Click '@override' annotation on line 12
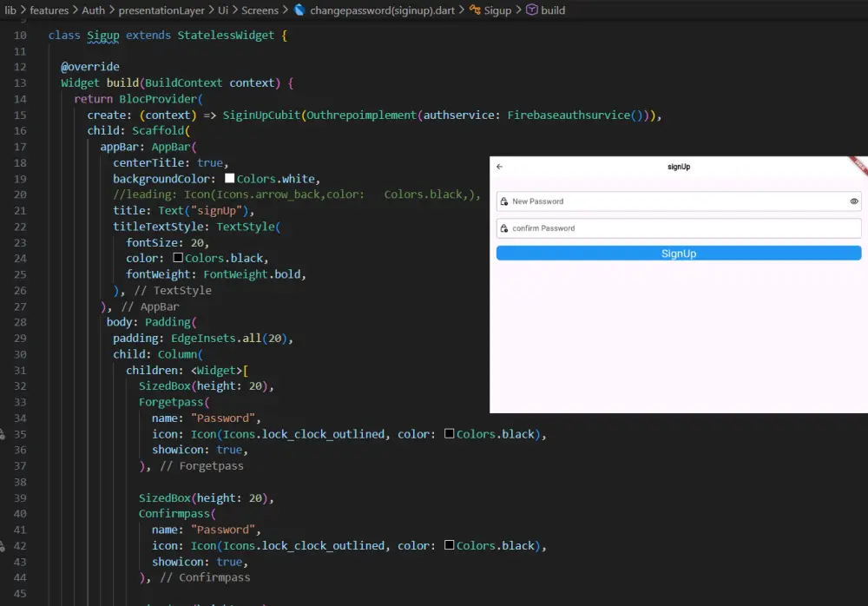868x606 pixels. (90, 67)
